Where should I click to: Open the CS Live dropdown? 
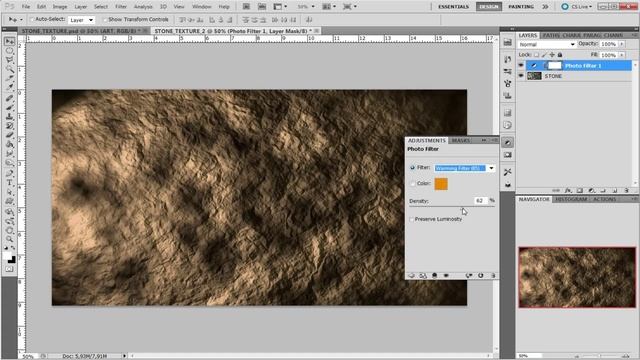click(x=576, y=7)
